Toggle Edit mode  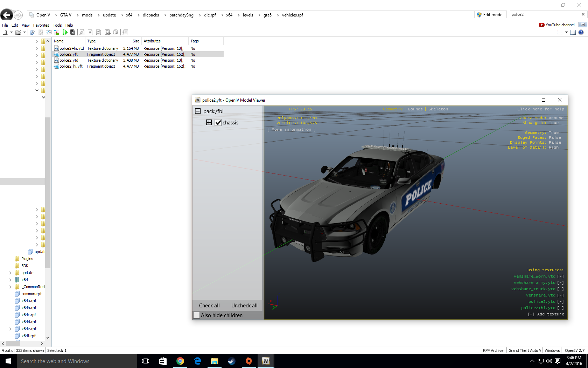(489, 15)
